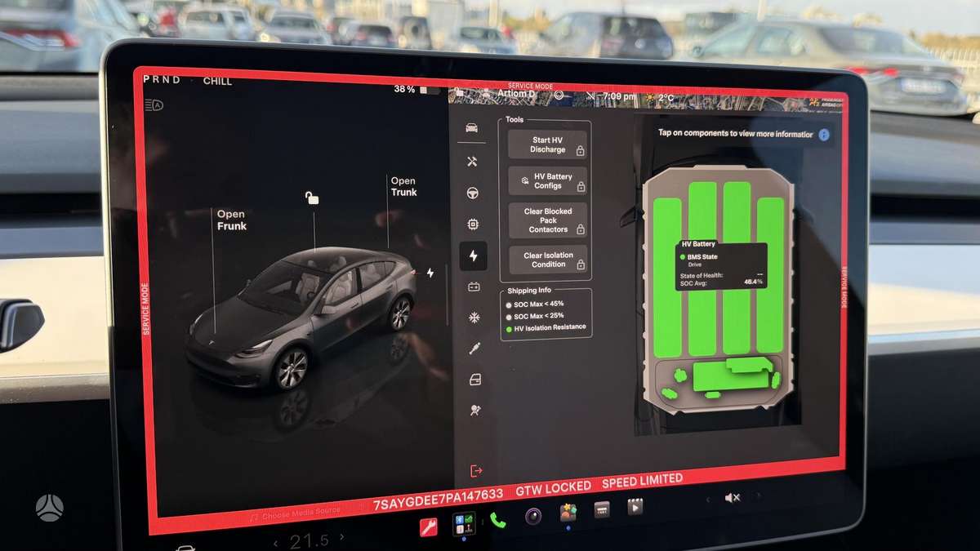Tap the SOC Avg 46.4% value
This screenshot has width=980, height=551.
pos(753,282)
